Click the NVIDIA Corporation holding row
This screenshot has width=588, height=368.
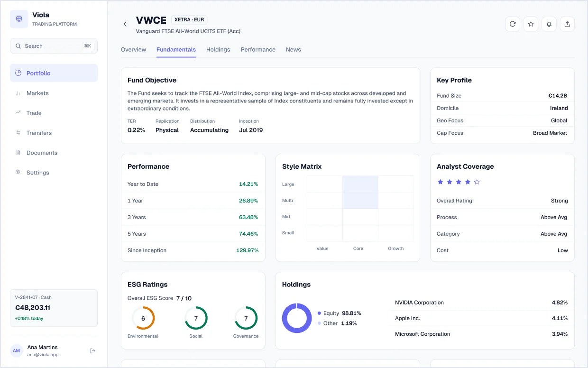click(x=481, y=303)
